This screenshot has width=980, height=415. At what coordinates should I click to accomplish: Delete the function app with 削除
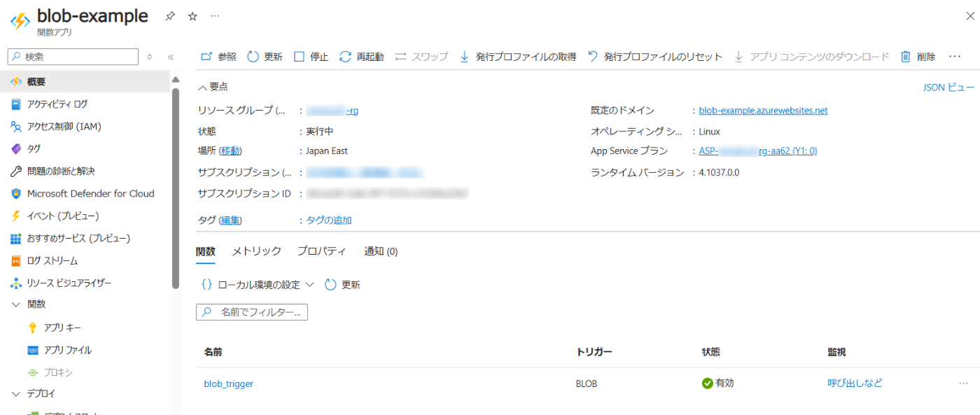point(918,57)
